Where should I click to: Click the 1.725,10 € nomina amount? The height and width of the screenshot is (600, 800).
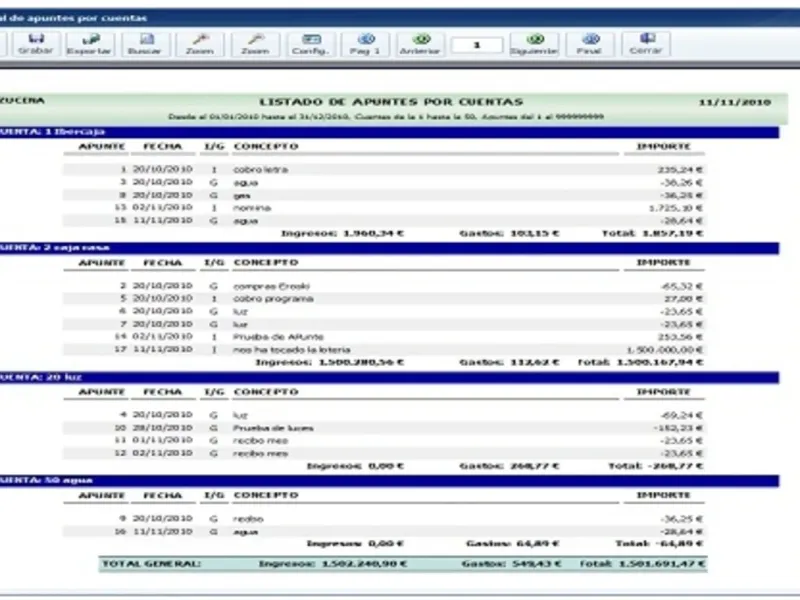click(676, 208)
